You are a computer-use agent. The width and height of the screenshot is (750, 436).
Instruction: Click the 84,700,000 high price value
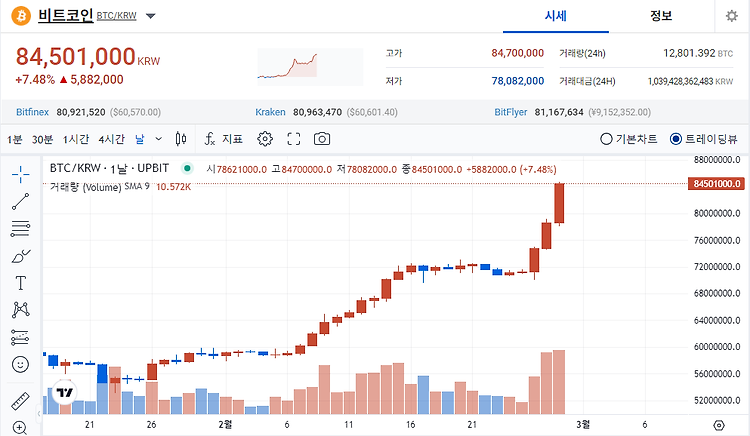coord(518,53)
